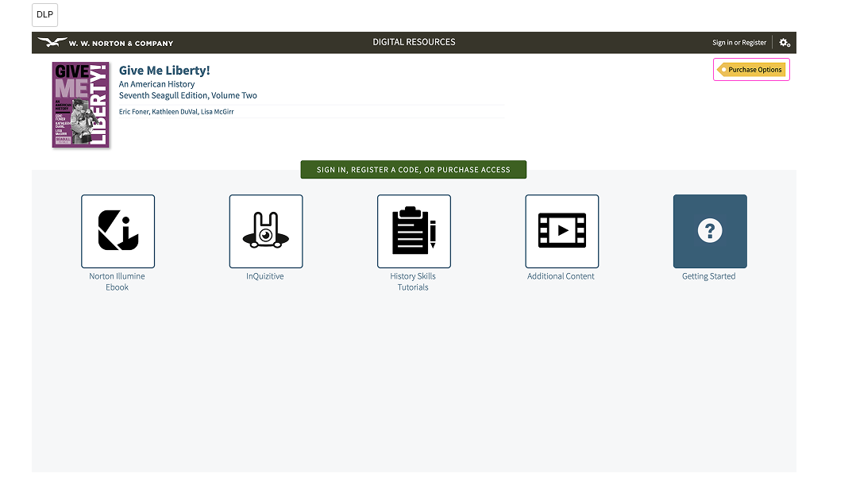Image resolution: width=856 pixels, height=504 pixels.
Task: Click Additional Content text label
Action: (x=561, y=276)
